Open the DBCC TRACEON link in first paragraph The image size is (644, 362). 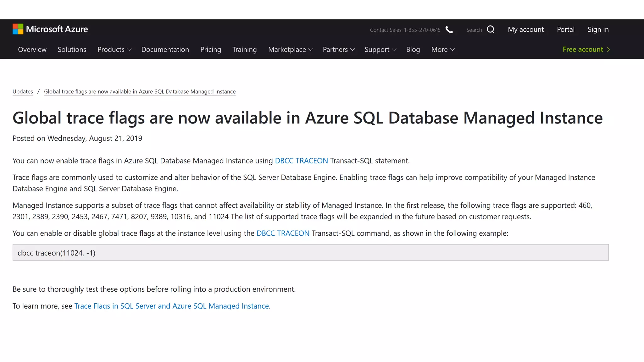coord(301,161)
